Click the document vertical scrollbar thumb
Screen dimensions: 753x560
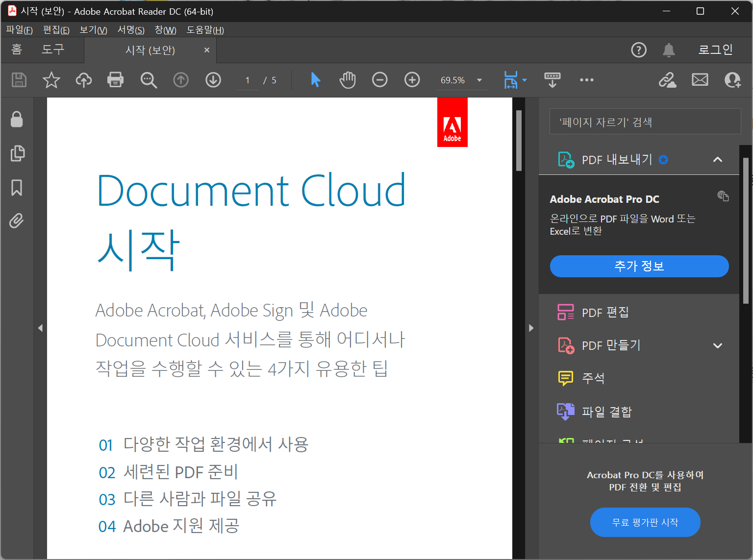pyautogui.click(x=519, y=140)
